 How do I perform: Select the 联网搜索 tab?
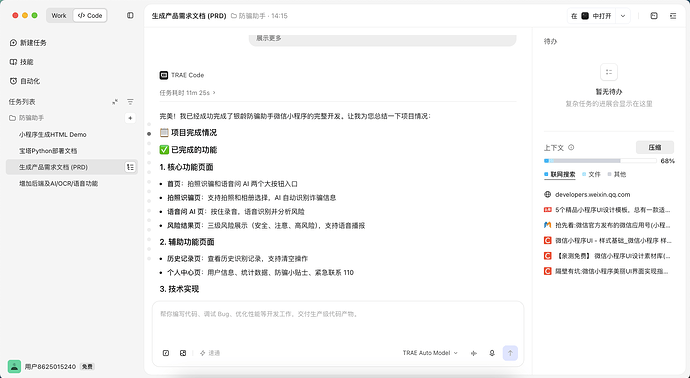[560, 174]
